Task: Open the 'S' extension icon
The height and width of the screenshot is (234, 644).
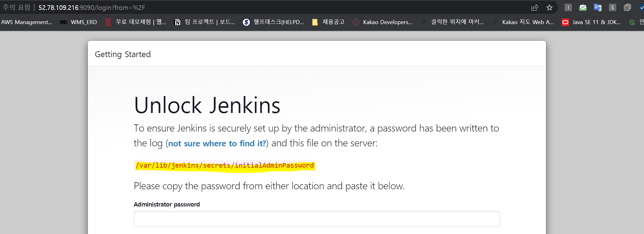Action: pyautogui.click(x=612, y=7)
